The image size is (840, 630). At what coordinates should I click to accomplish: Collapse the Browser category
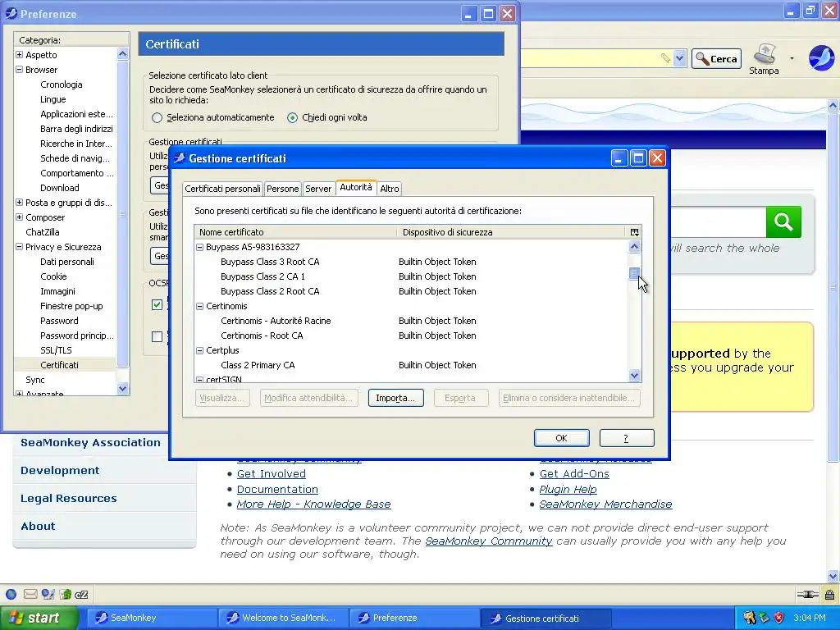coord(20,70)
